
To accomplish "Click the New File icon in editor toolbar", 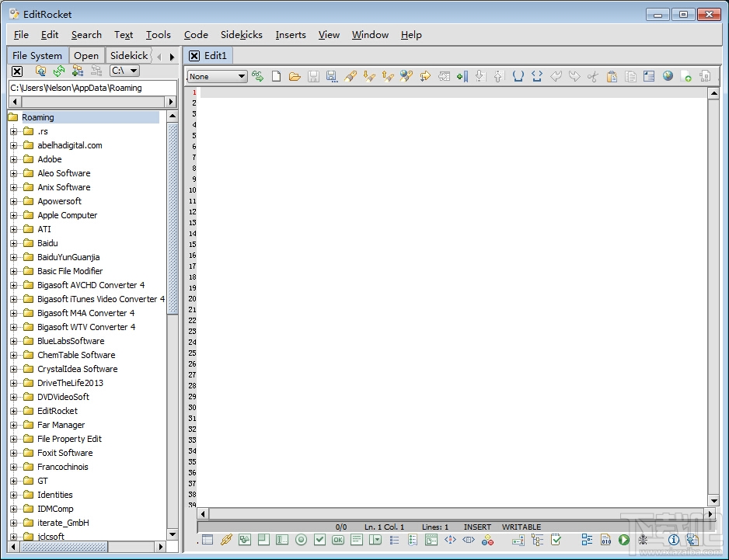I will point(276,76).
